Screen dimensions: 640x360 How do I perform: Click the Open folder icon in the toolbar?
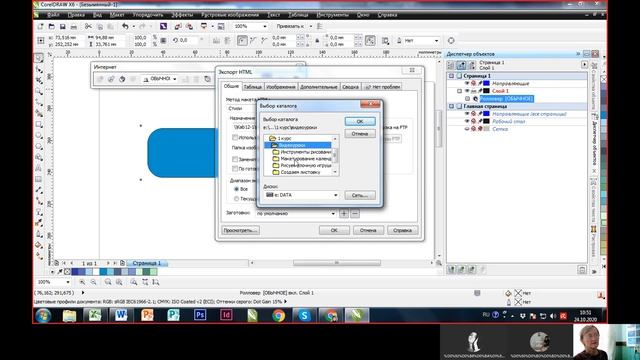coord(51,27)
